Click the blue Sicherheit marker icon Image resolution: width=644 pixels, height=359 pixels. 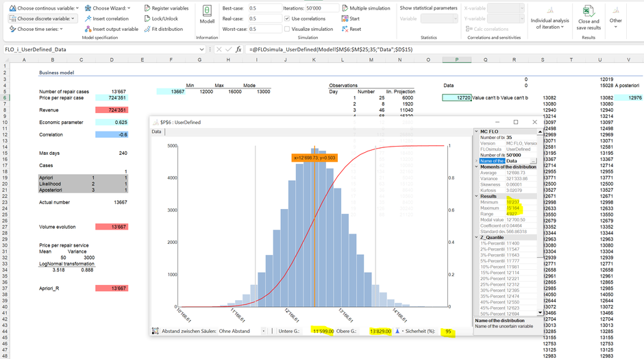(x=397, y=331)
